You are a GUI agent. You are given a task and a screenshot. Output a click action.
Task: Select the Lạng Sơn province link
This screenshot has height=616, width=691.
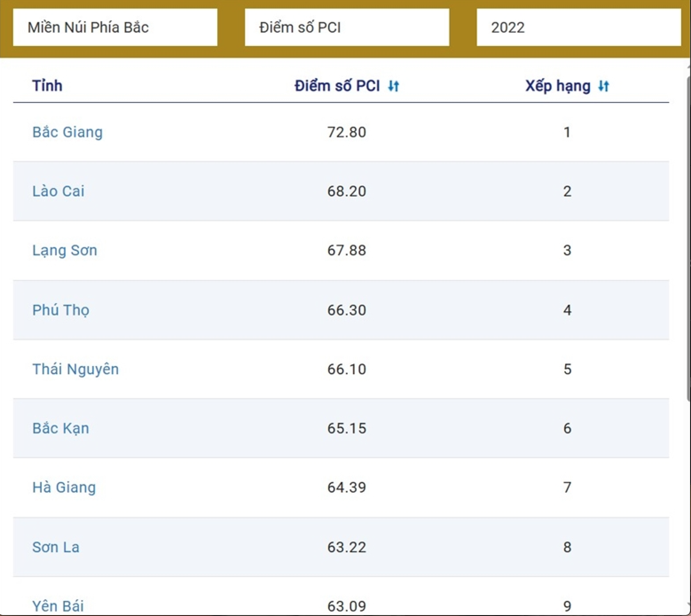click(65, 250)
